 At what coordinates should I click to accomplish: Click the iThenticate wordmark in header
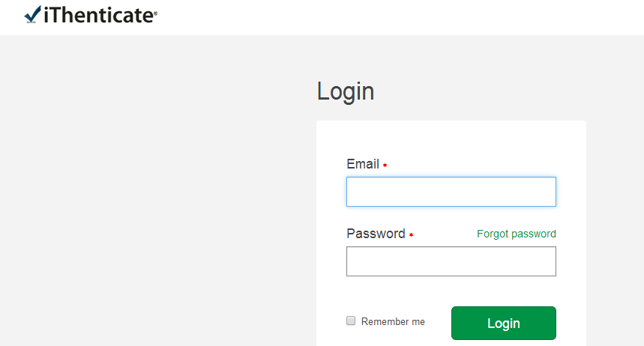pyautogui.click(x=97, y=15)
